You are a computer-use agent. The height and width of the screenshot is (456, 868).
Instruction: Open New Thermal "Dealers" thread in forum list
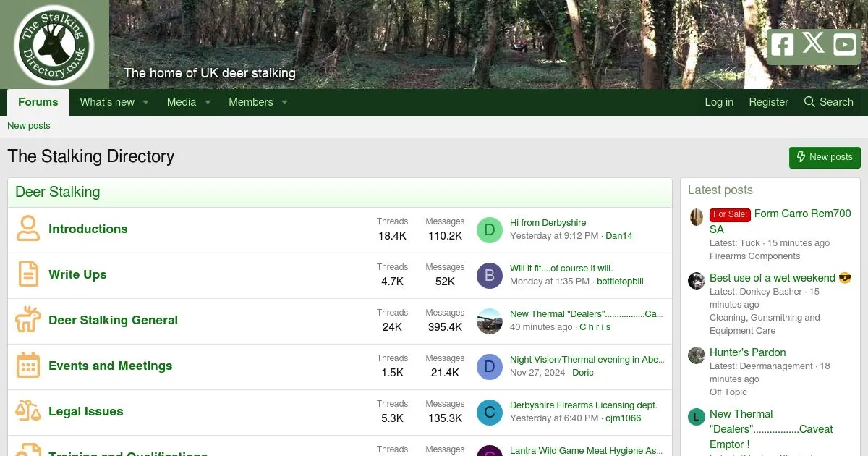(x=587, y=314)
